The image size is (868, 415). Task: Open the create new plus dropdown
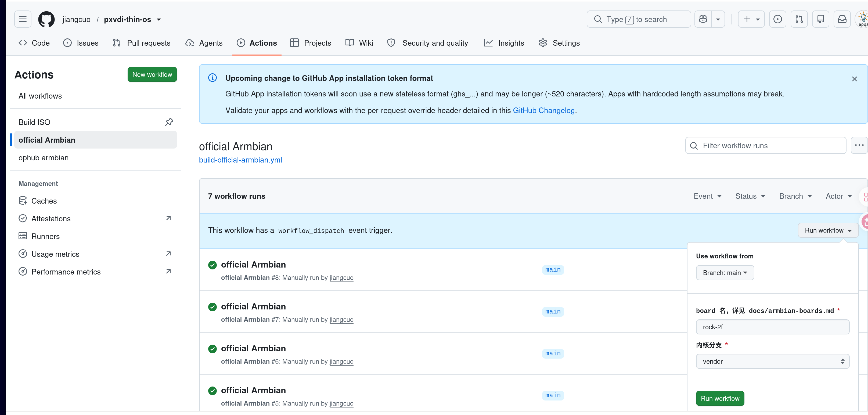751,19
